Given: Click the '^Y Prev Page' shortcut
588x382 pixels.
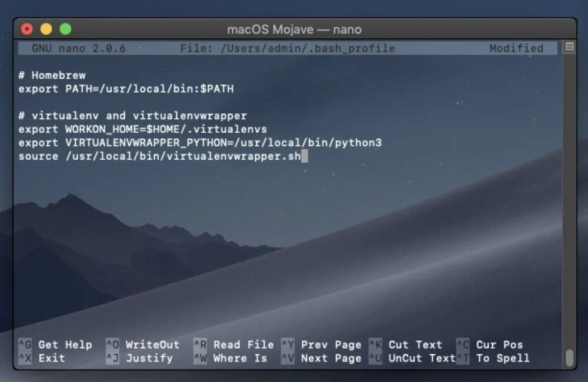Looking at the screenshot, I should 322,344.
